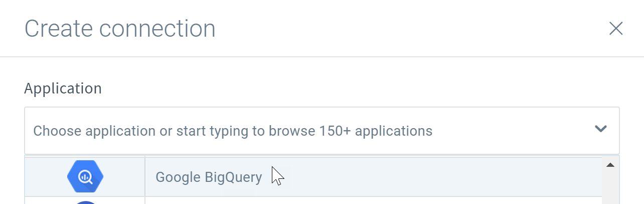The image size is (644, 204).
Task: Click the scrollbar up arrow
Action: [x=610, y=165]
